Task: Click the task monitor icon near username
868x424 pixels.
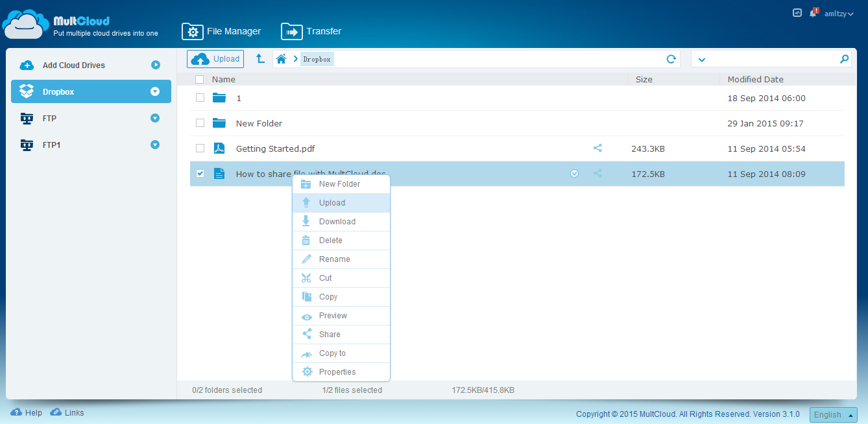Action: pyautogui.click(x=797, y=12)
